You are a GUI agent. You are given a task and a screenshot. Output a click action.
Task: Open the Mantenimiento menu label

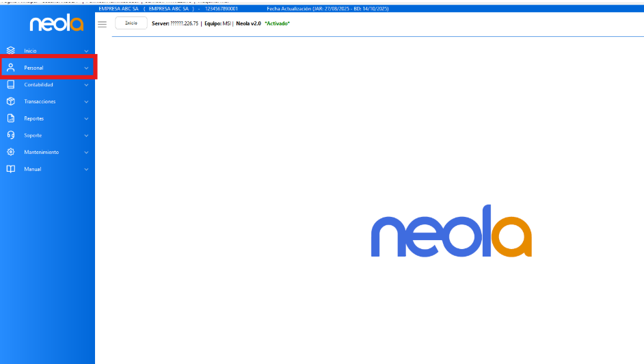point(41,152)
